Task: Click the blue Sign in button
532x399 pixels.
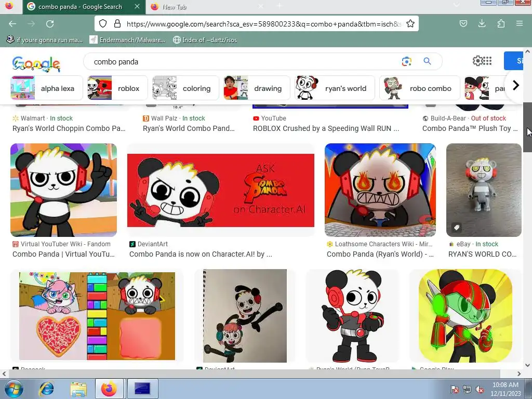Action: point(514,61)
